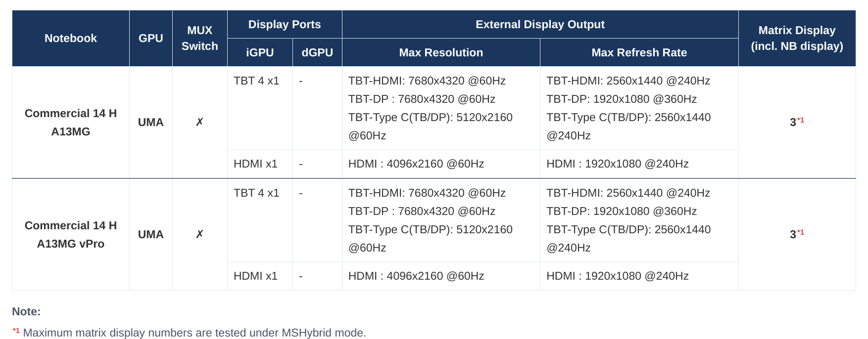The image size is (868, 339).
Task: Click the External Display Output header
Action: coord(540,24)
